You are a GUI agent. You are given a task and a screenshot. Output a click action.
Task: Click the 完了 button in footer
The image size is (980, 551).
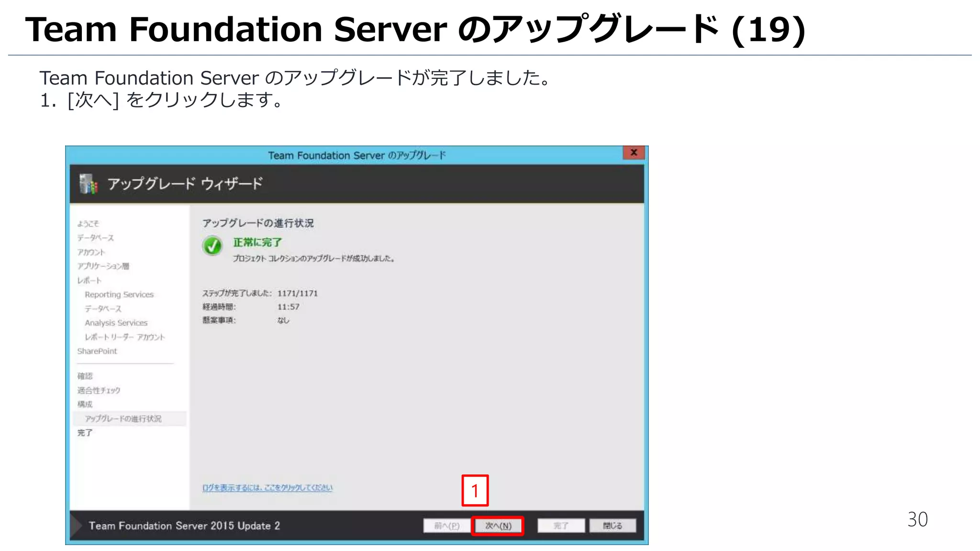point(561,526)
